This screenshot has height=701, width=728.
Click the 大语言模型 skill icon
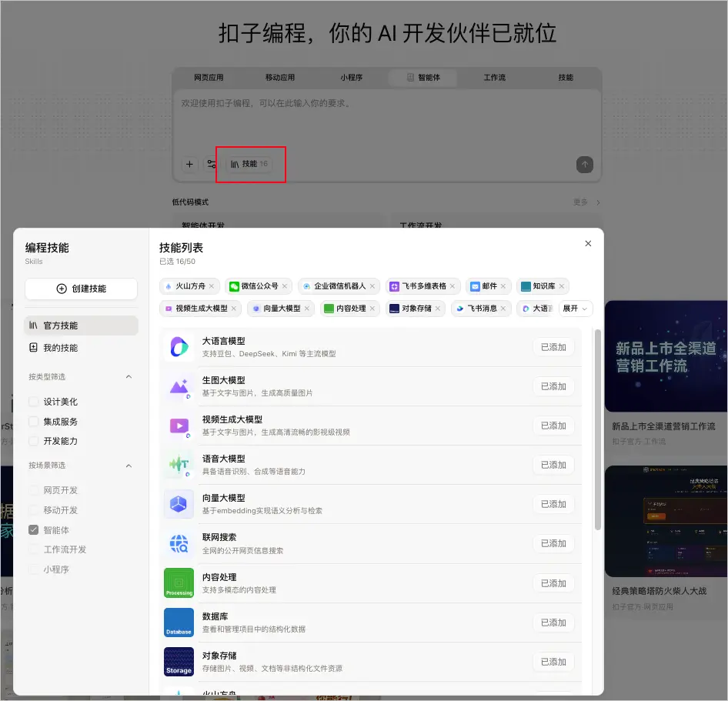[x=179, y=347]
